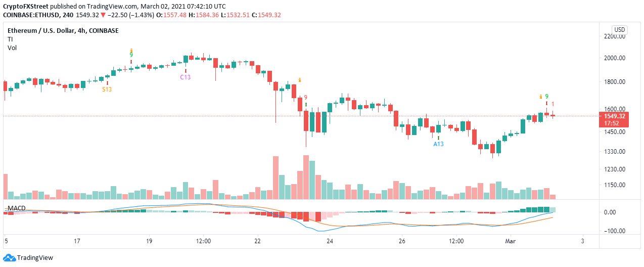Click the red 1 marker above last candle
This screenshot has height=267, width=644.
[x=553, y=104]
